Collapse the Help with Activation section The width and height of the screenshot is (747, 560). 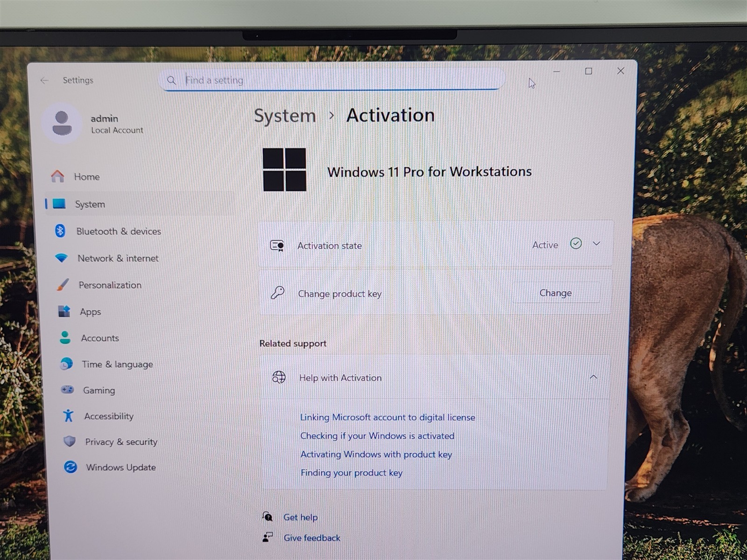[x=593, y=377]
